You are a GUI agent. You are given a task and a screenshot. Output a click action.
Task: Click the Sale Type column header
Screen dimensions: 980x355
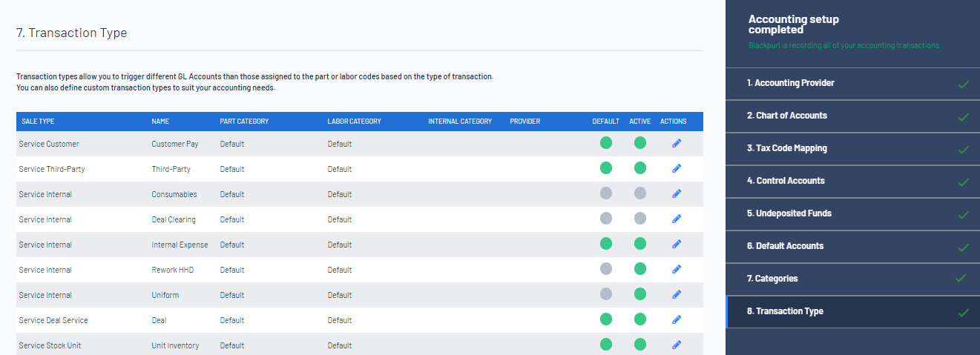coord(38,122)
